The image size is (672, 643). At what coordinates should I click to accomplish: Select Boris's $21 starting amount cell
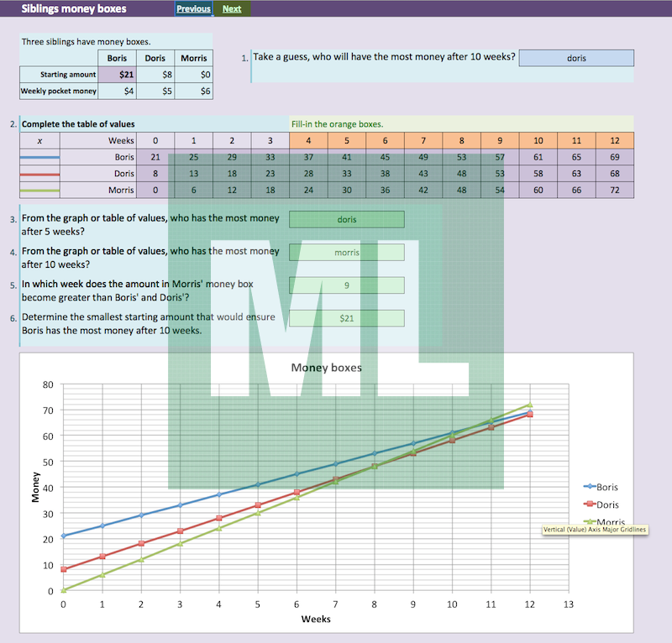tap(118, 75)
